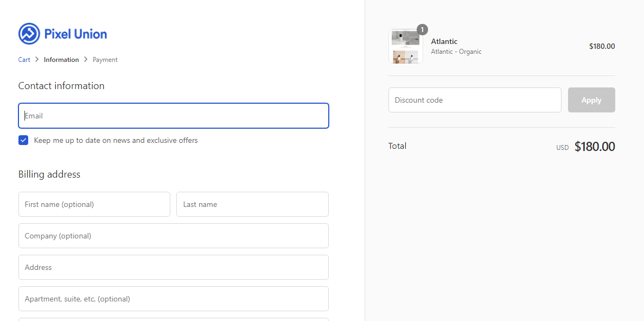644x321 pixels.
Task: Go back to Cart breadcrumb link
Action: point(24,60)
